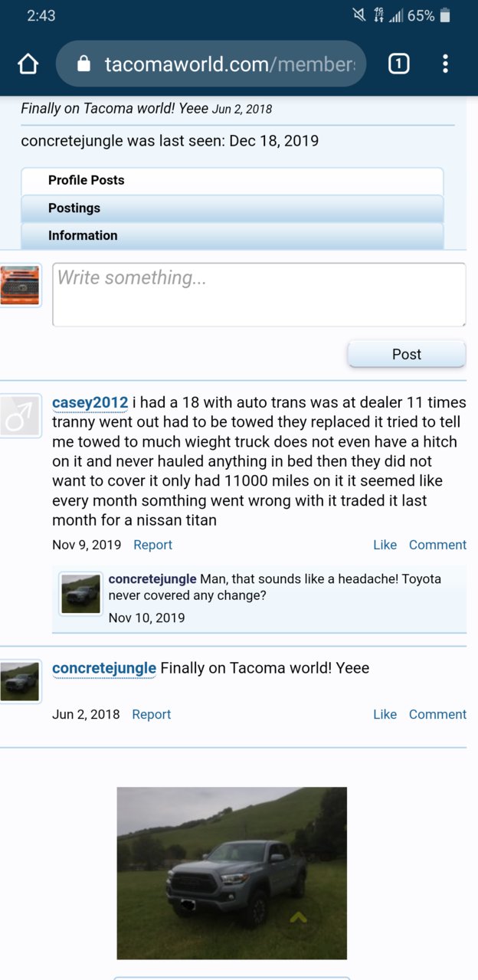This screenshot has width=478, height=980.
Task: Open the Chrome three-dot menu
Action: click(445, 64)
